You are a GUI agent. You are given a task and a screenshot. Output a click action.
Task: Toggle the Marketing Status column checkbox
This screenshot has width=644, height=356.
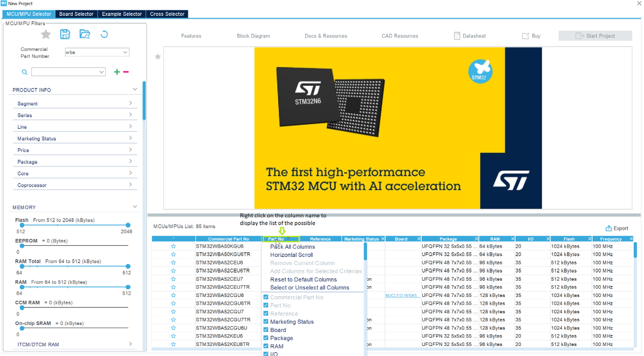[x=266, y=321]
